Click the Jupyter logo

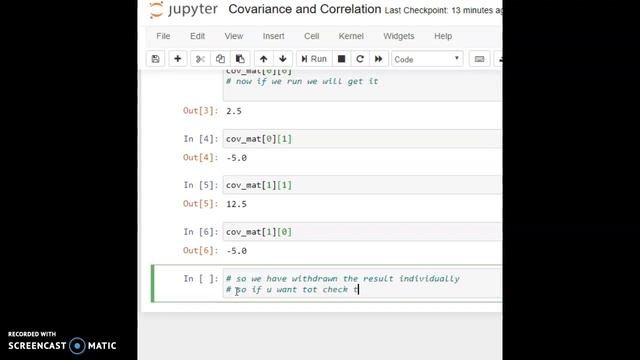(x=184, y=9)
